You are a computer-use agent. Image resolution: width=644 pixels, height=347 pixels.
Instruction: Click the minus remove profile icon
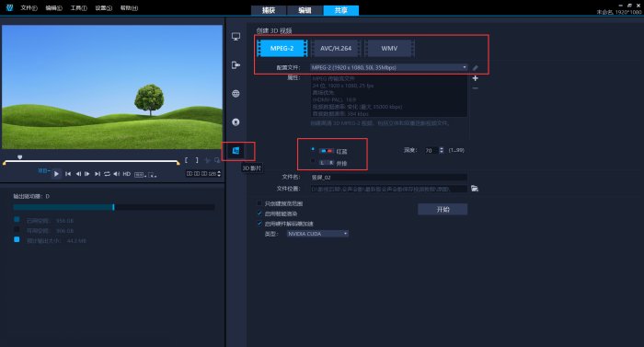point(476,88)
